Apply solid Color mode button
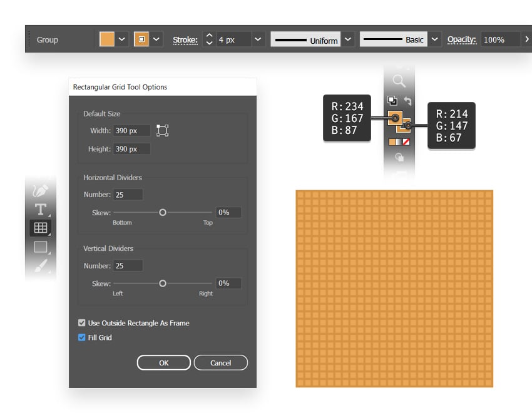 (x=392, y=142)
